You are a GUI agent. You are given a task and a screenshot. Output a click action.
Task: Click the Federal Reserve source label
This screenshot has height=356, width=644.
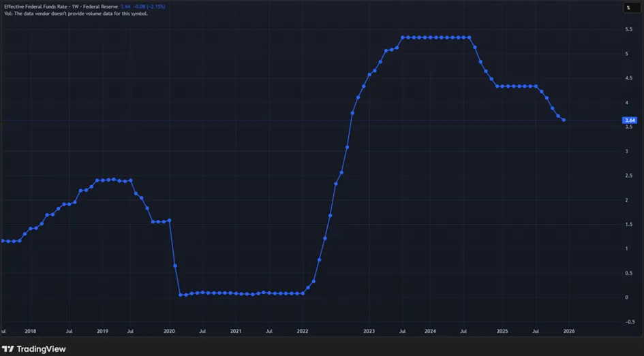(100, 7)
